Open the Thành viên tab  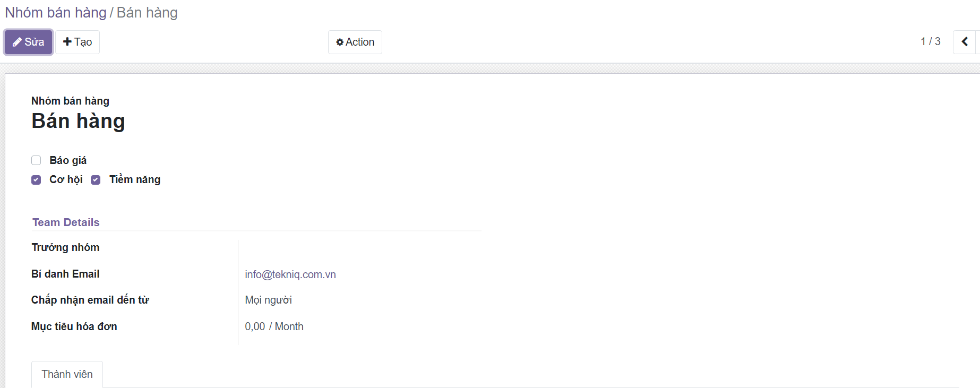(x=67, y=374)
